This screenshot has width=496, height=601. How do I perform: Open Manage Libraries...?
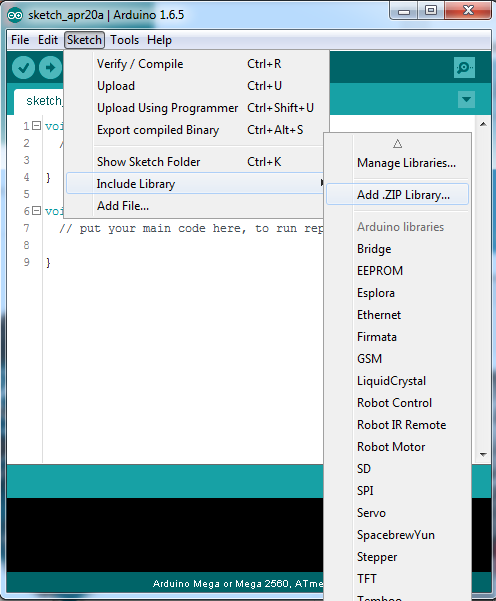click(x=397, y=163)
